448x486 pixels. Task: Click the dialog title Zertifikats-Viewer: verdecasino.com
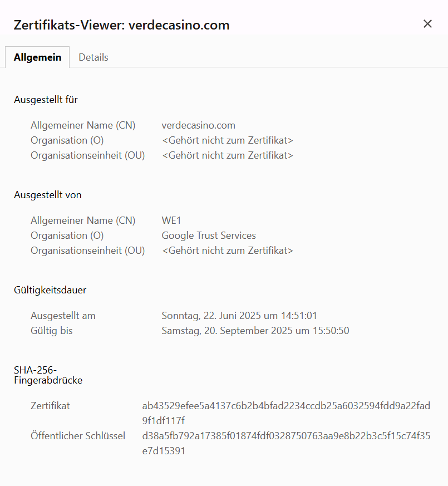[x=122, y=25]
